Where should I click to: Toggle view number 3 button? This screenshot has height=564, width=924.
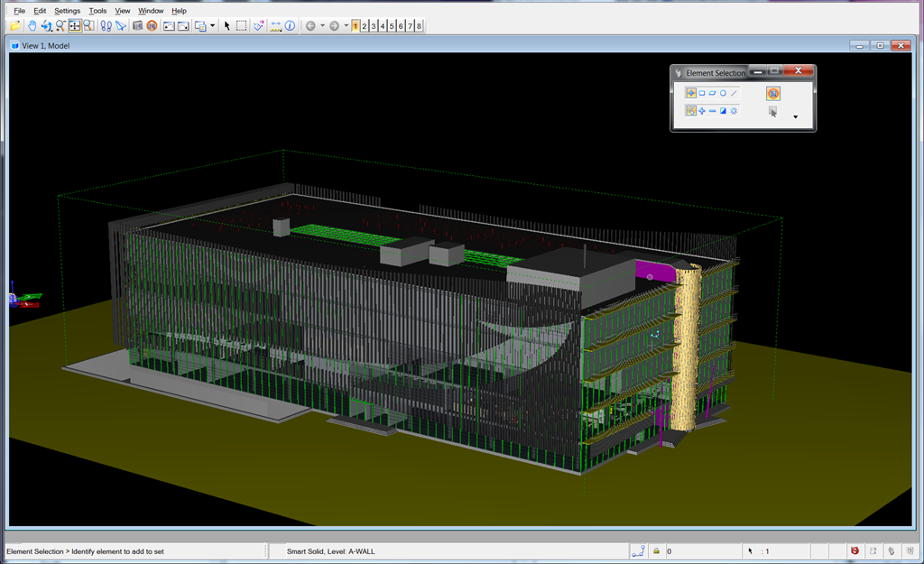click(x=374, y=26)
